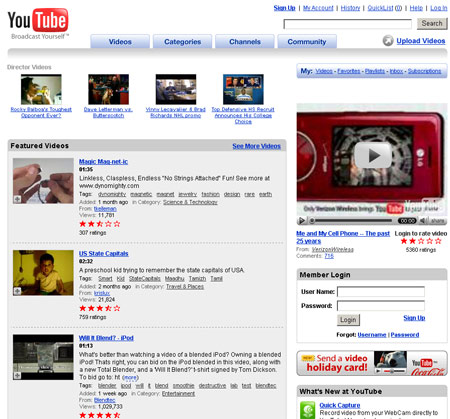The image size is (450, 419).
Task: Click the small play button in the player bar
Action: 301,220
